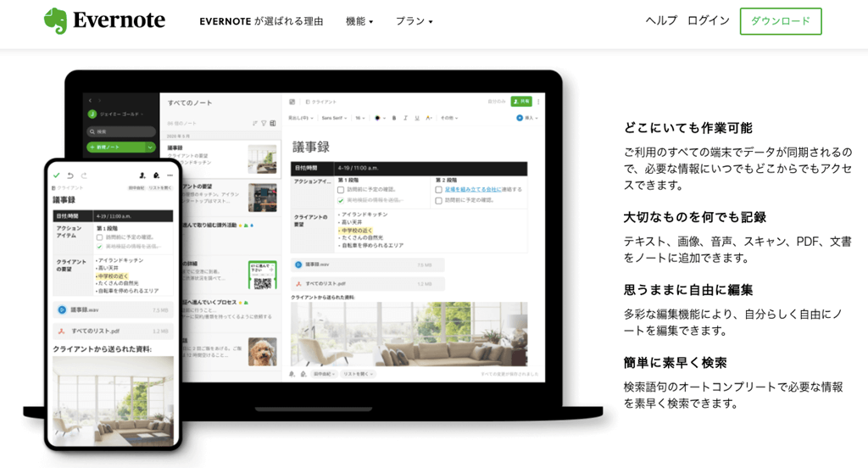
Task: Play the 議事録.wav audio in laptop note
Action: pos(298,265)
